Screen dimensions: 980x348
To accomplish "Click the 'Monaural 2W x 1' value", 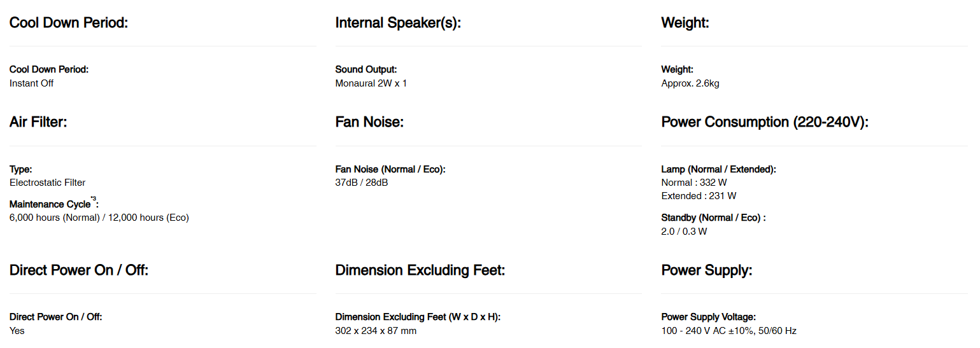I will pos(371,83).
